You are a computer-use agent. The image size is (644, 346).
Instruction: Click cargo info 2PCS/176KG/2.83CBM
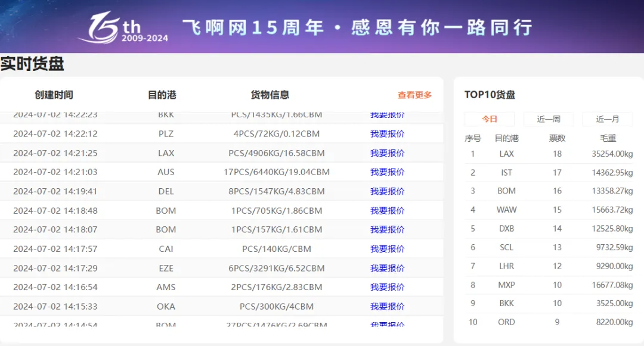pos(277,287)
